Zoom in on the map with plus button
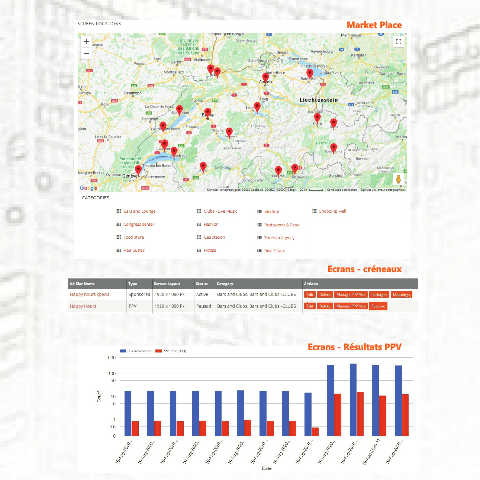 86,42
